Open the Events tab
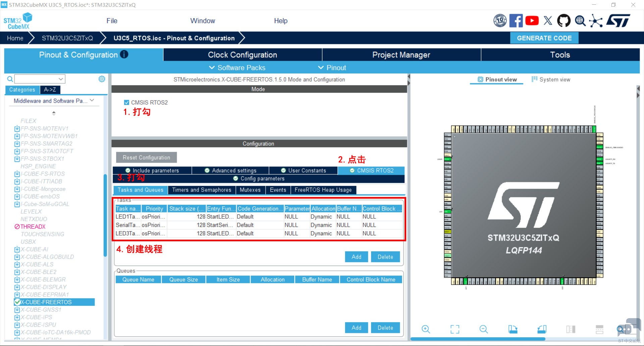Image resolution: width=644 pixels, height=346 pixels. [x=278, y=190]
